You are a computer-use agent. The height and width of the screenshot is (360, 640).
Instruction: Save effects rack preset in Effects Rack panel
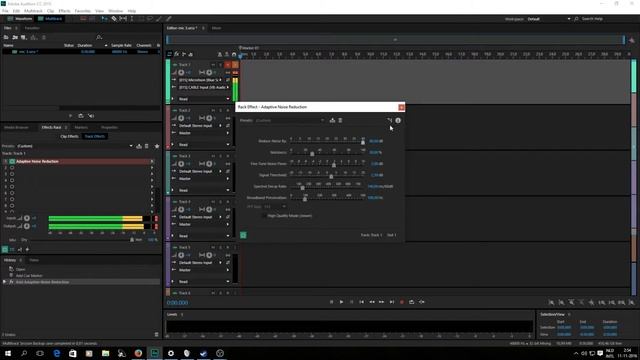pyautogui.click(x=139, y=146)
